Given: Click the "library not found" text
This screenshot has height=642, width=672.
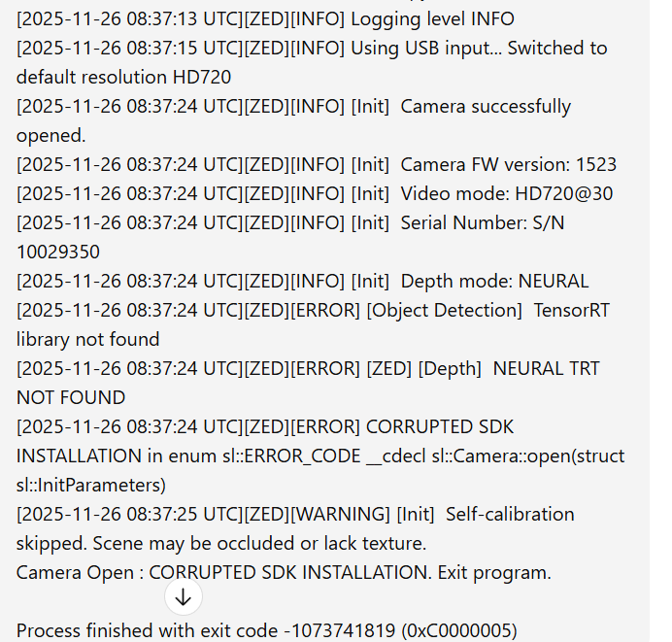Looking at the screenshot, I should [87, 339].
